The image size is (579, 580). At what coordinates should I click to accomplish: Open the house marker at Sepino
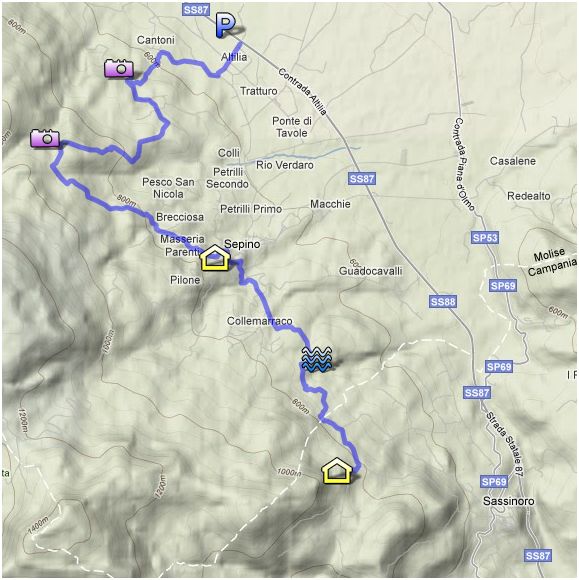click(x=215, y=257)
